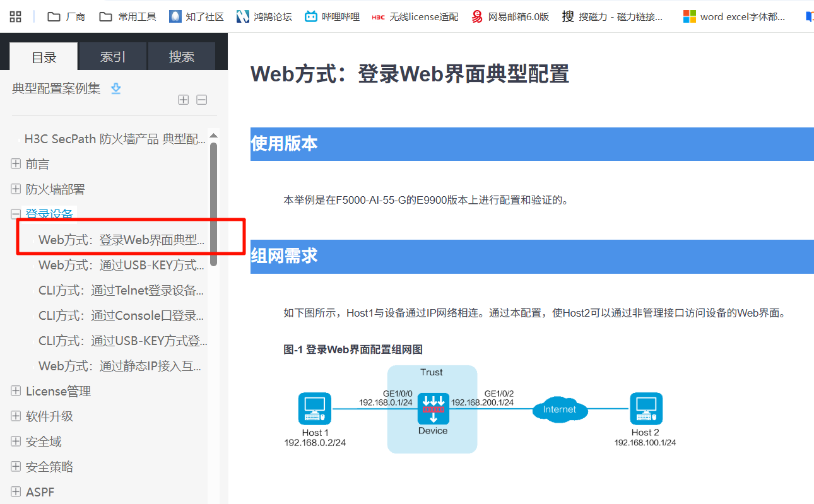
Task: Open the 鸿鹄论坛 bookmark
Action: [x=264, y=16]
